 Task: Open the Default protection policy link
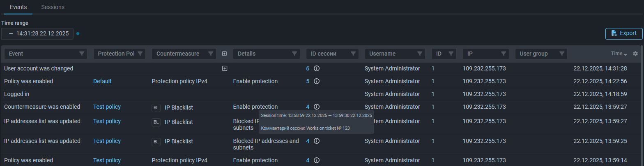tap(102, 82)
